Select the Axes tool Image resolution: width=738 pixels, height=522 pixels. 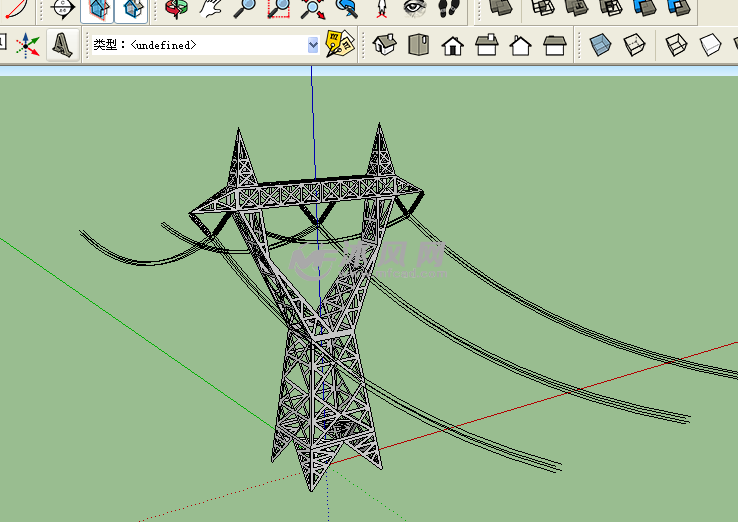pos(28,45)
